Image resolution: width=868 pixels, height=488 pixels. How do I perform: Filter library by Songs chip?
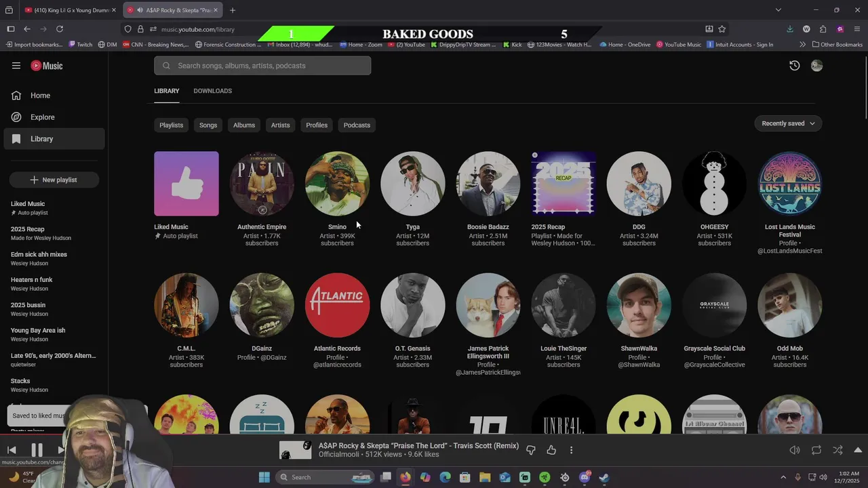coord(208,125)
